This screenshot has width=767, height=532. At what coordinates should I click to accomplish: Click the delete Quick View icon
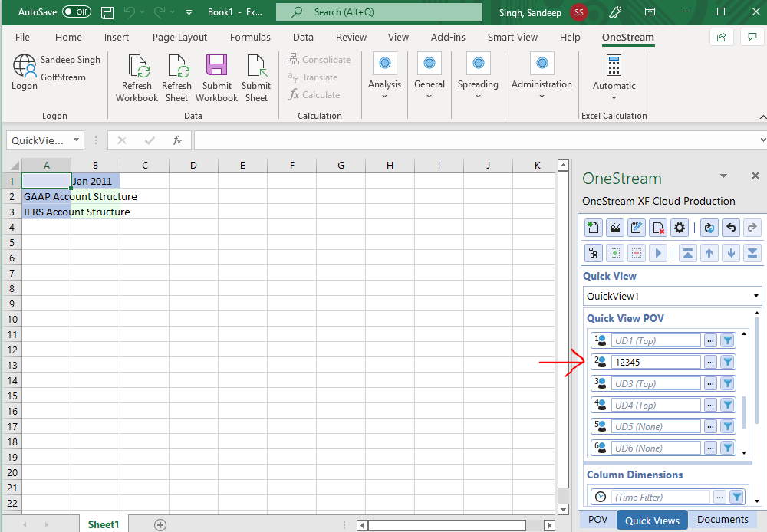tap(658, 228)
